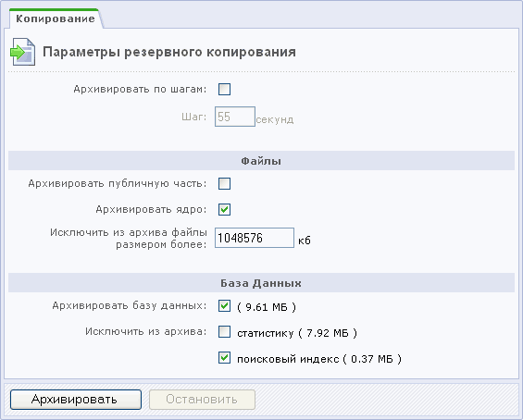The height and width of the screenshot is (420, 523).
Task: Enable the Архивировать публичную часть checkbox
Action: click(224, 183)
